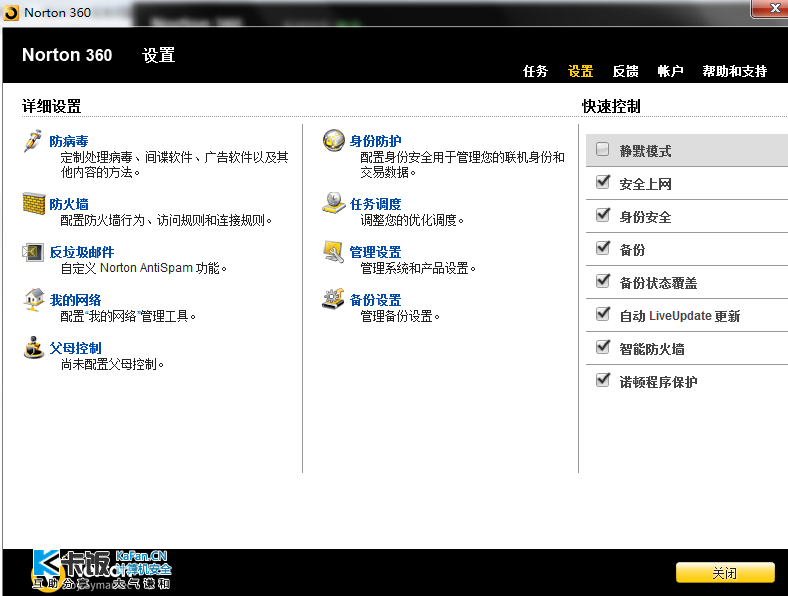Uncheck the 备份状态覆盖 checkbox

tap(603, 281)
